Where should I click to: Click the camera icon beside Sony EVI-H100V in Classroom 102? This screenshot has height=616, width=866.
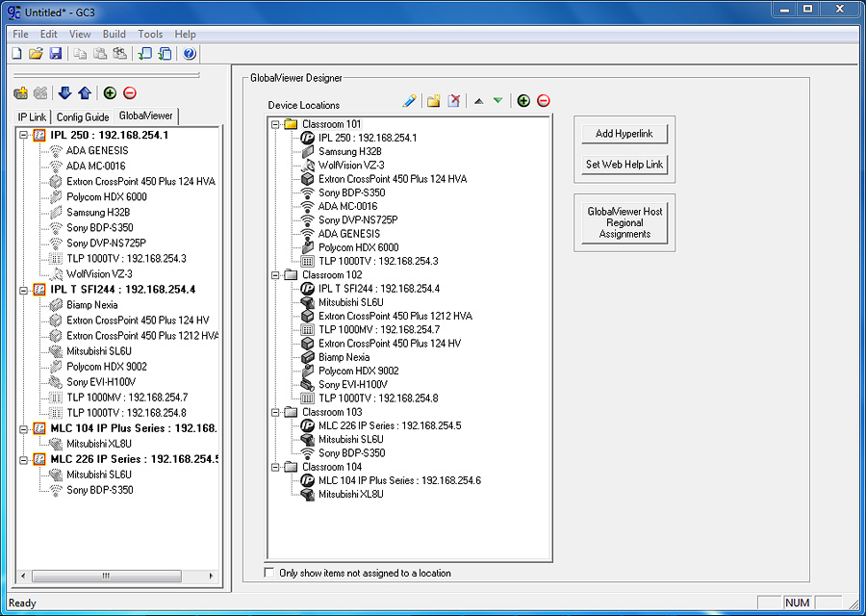pos(307,384)
